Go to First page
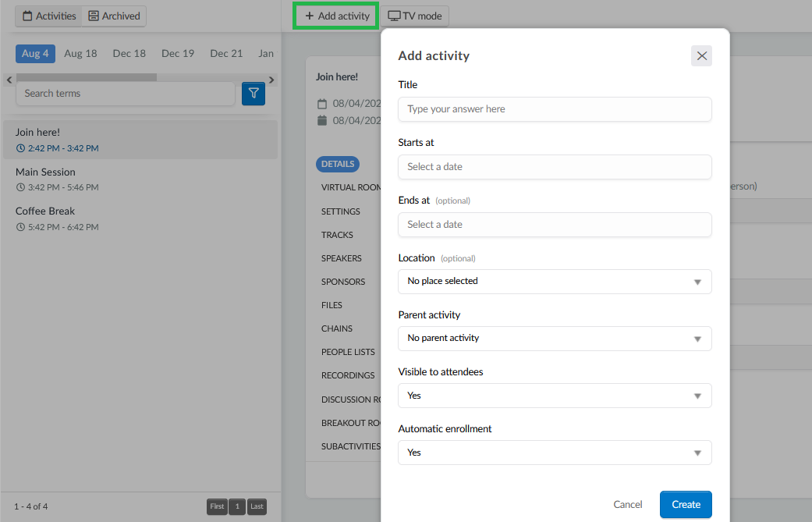The width and height of the screenshot is (812, 522). coord(217,506)
